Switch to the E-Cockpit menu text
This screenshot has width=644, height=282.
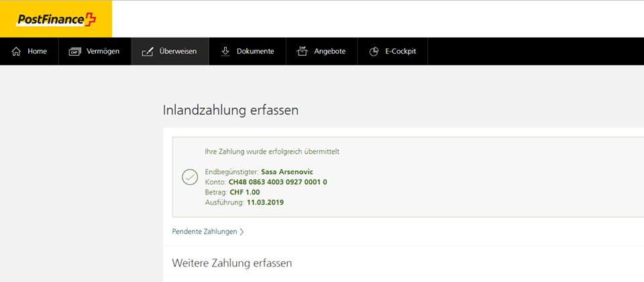click(x=400, y=52)
